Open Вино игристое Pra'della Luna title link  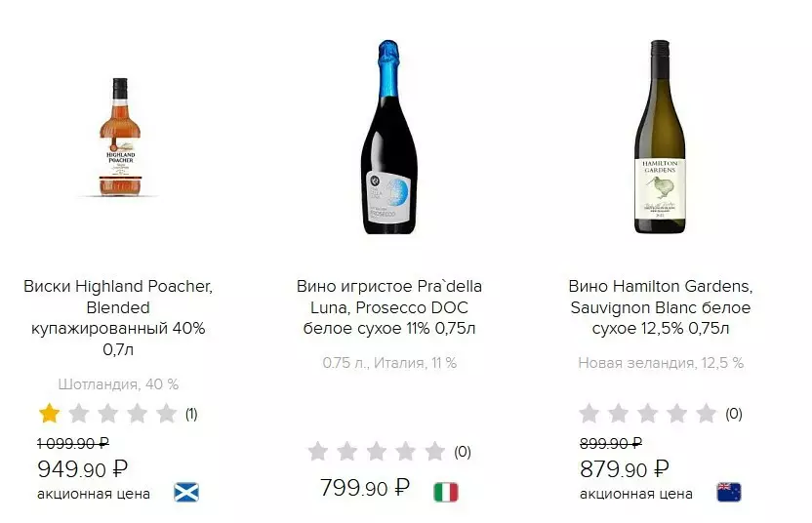(389, 307)
